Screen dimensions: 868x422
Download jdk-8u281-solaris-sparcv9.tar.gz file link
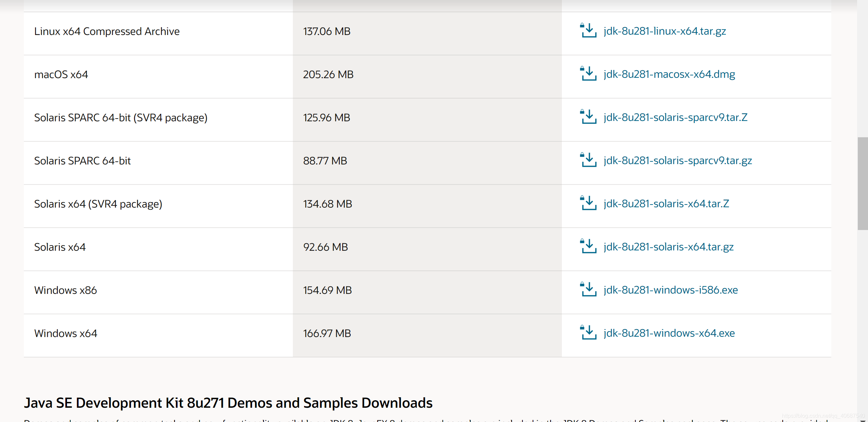678,160
